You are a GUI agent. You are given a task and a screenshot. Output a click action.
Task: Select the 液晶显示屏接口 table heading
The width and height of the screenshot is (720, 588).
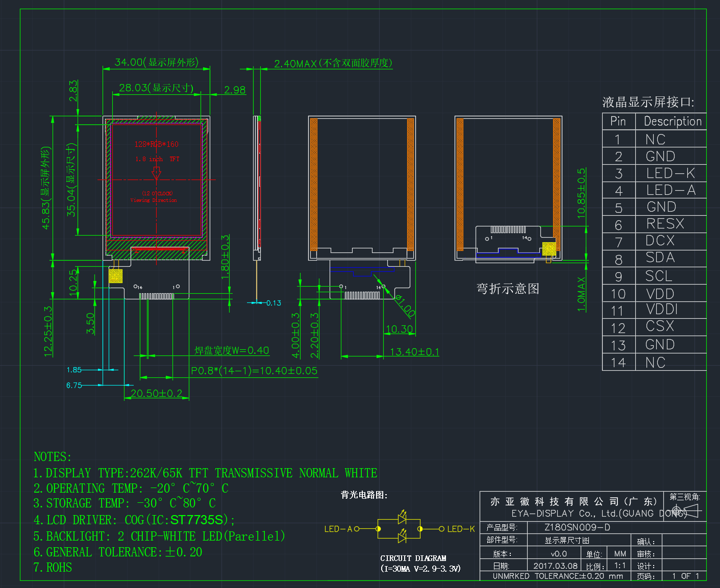tap(648, 102)
